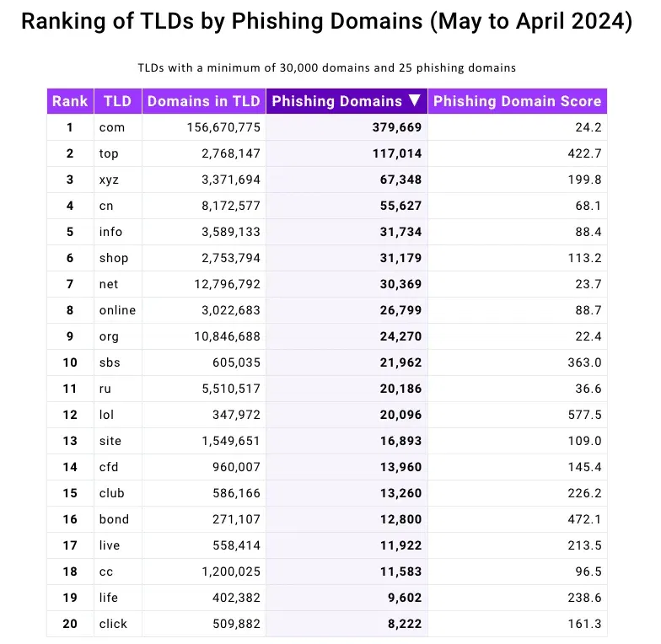Click phishing count 379,669 cell
661x644 pixels.
pyautogui.click(x=396, y=127)
